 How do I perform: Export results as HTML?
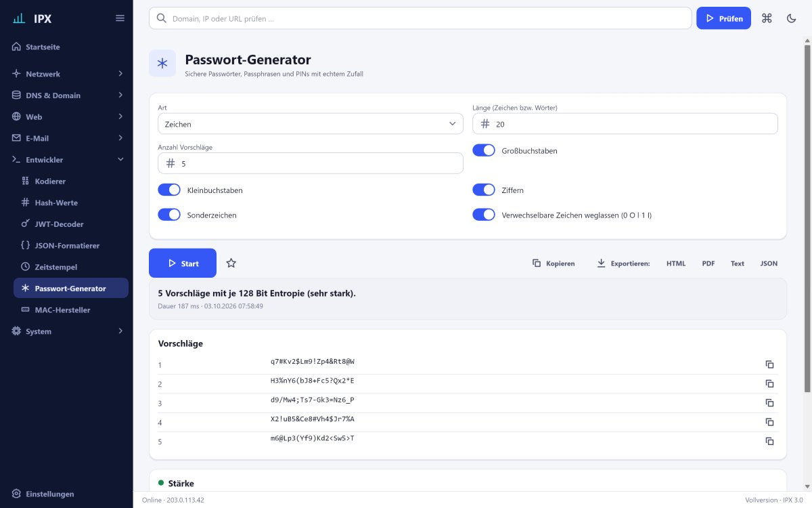click(676, 263)
